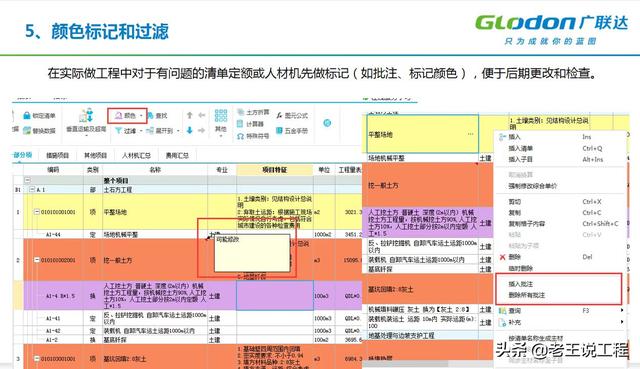This screenshot has height=369, width=640.
Task: Open the 五金手册 handbook icon
Action: (x=279, y=131)
